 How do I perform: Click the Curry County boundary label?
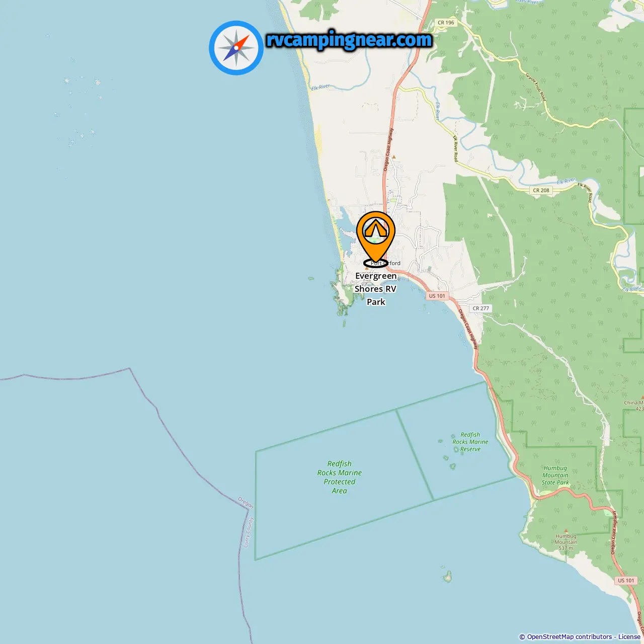pyautogui.click(x=248, y=532)
